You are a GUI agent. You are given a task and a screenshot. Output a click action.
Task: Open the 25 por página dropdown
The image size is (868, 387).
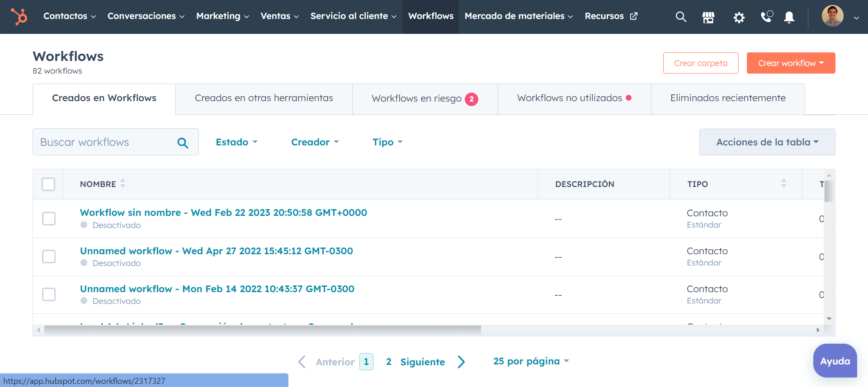pyautogui.click(x=531, y=361)
